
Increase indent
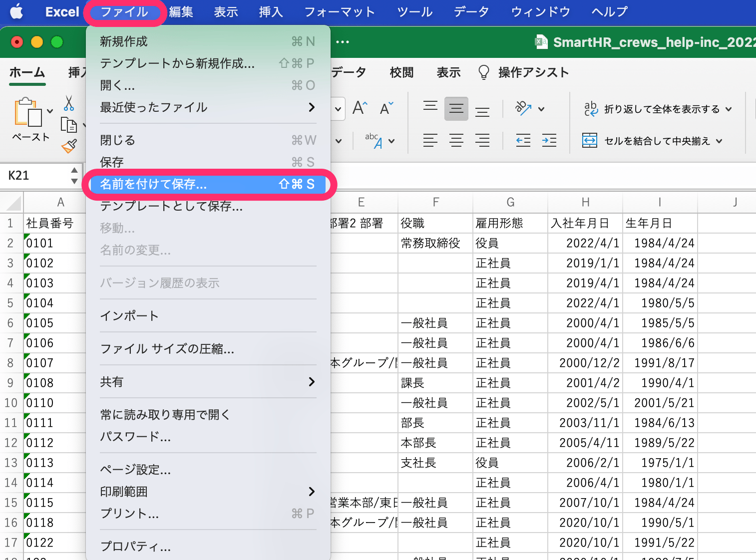tap(549, 141)
